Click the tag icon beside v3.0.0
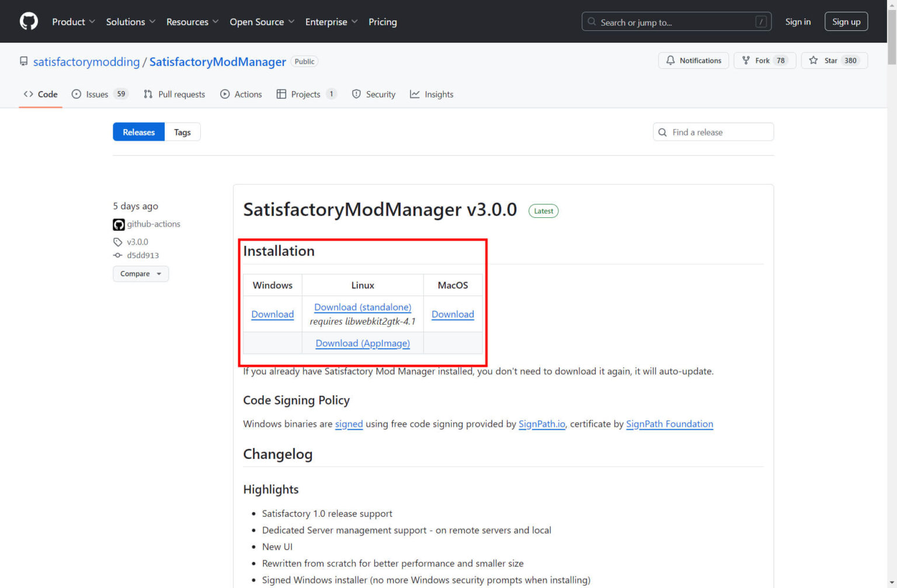 tap(118, 242)
